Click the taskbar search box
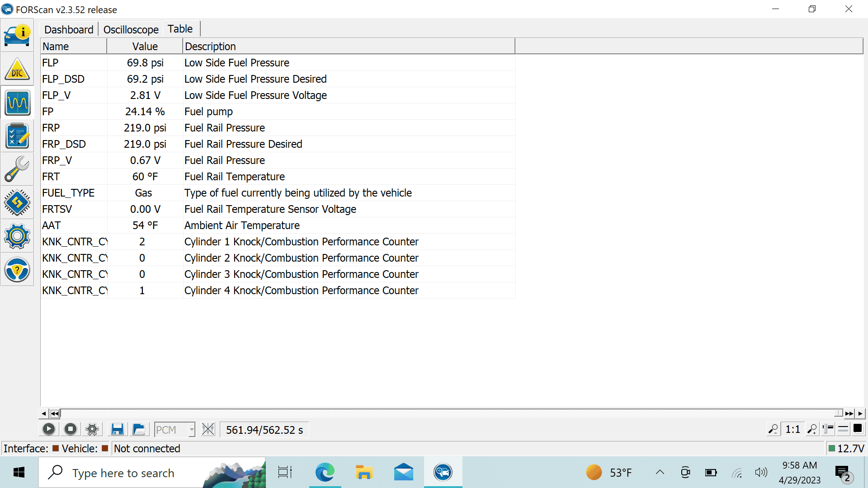The width and height of the screenshot is (868, 488). point(152,473)
